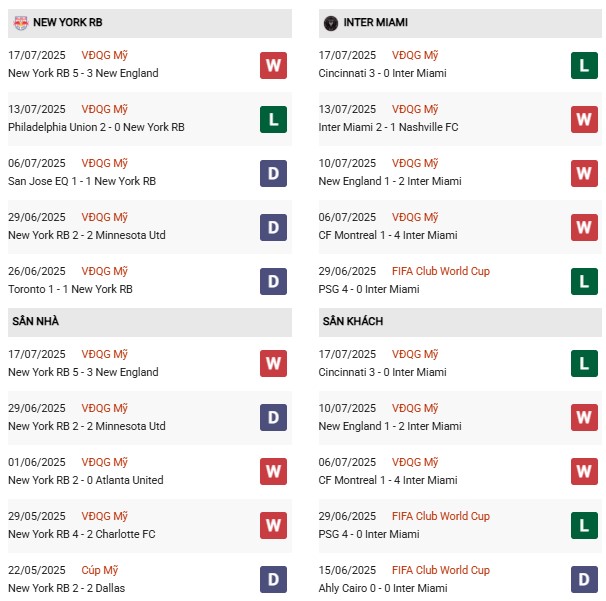Click the W badge for New York RB 4-2 Charlotte FC
The image size is (606, 601).
(273, 526)
